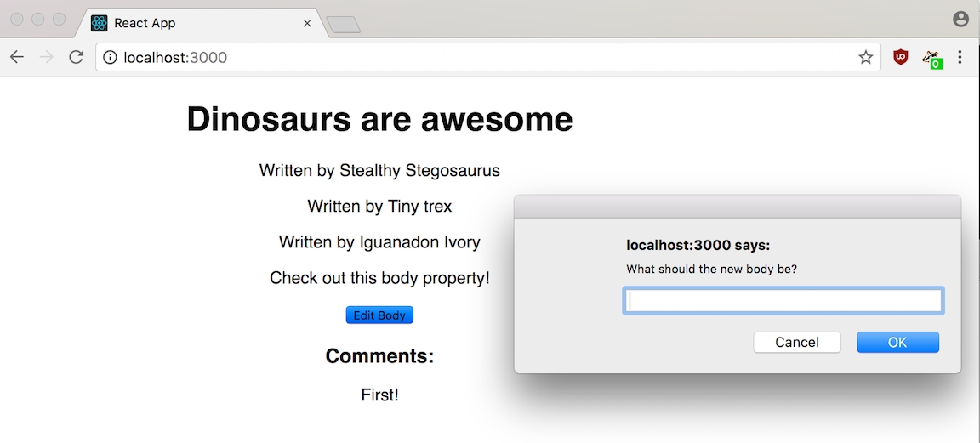This screenshot has height=443, width=980.
Task: Reload the localhost page
Action: (76, 57)
